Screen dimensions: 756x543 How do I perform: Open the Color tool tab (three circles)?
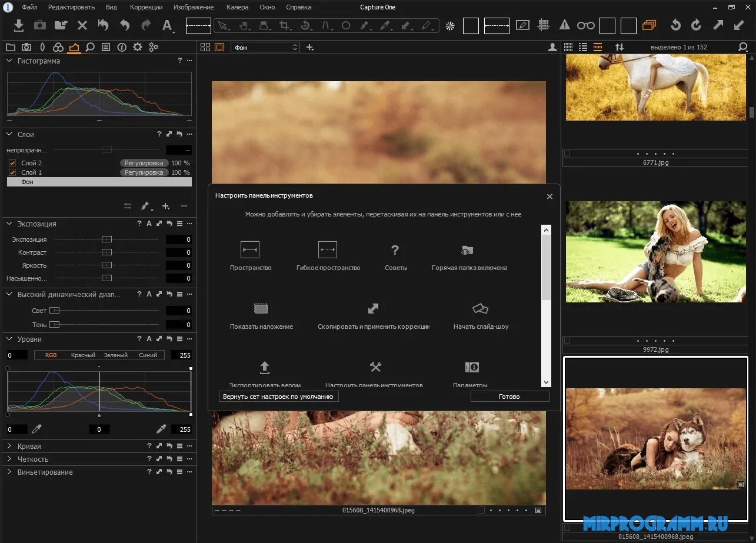click(58, 47)
